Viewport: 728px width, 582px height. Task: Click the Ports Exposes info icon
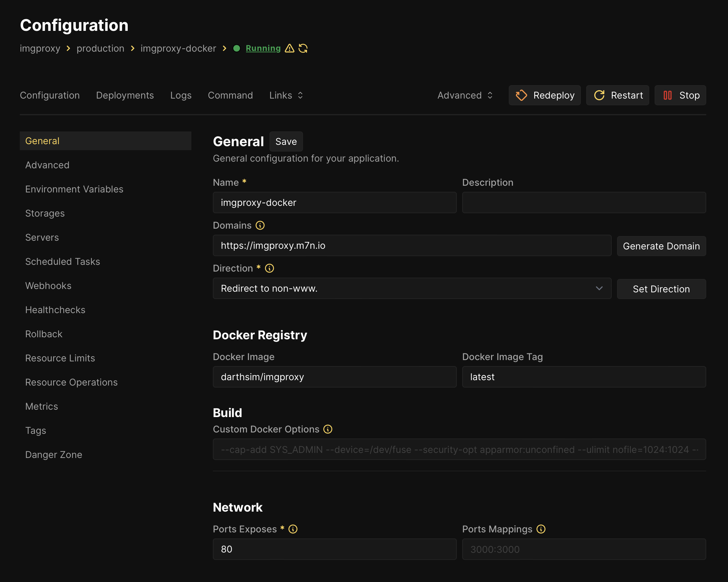[x=292, y=529]
